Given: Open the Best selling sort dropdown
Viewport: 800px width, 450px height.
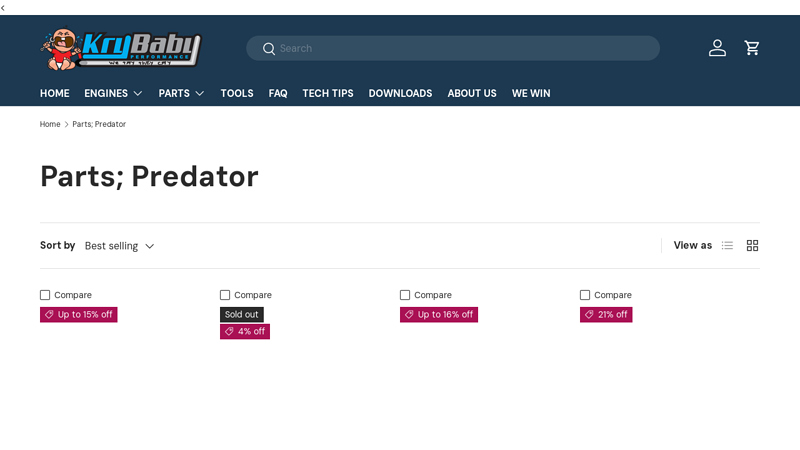Looking at the screenshot, I should (x=119, y=246).
